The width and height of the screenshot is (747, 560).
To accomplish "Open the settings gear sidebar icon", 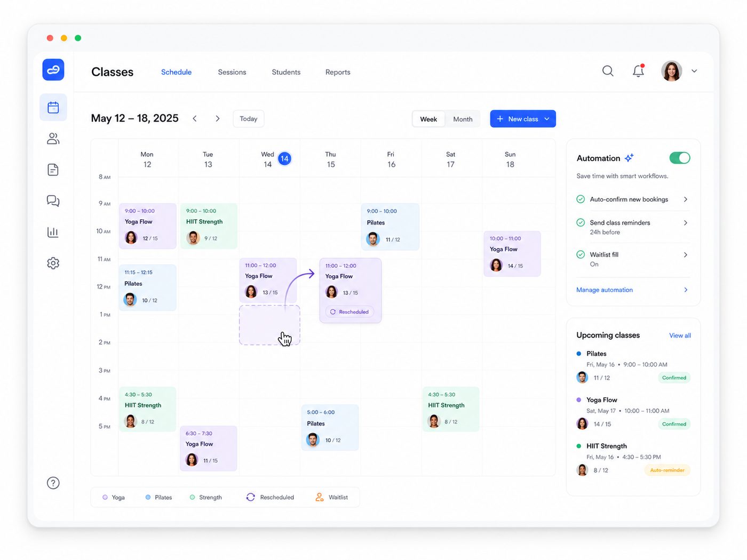I will (53, 263).
